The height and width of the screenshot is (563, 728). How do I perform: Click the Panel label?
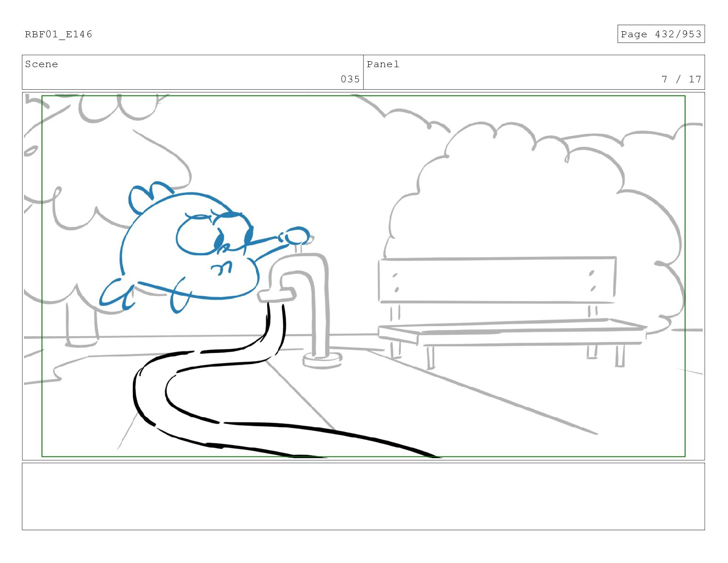[383, 64]
